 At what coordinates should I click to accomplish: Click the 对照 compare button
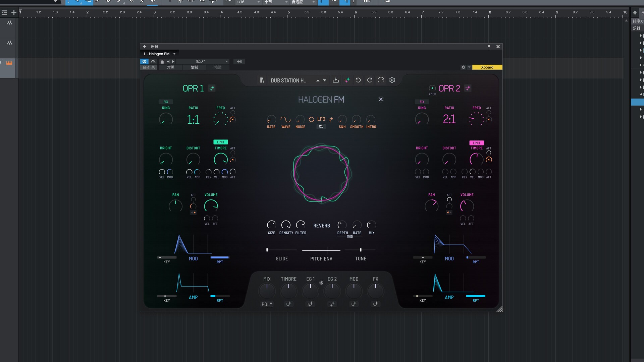pos(171,67)
